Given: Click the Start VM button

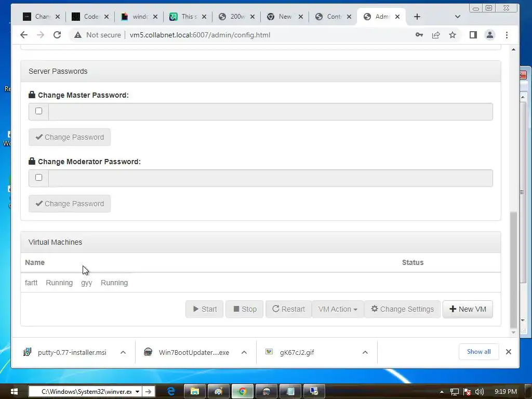Looking at the screenshot, I should [205, 309].
